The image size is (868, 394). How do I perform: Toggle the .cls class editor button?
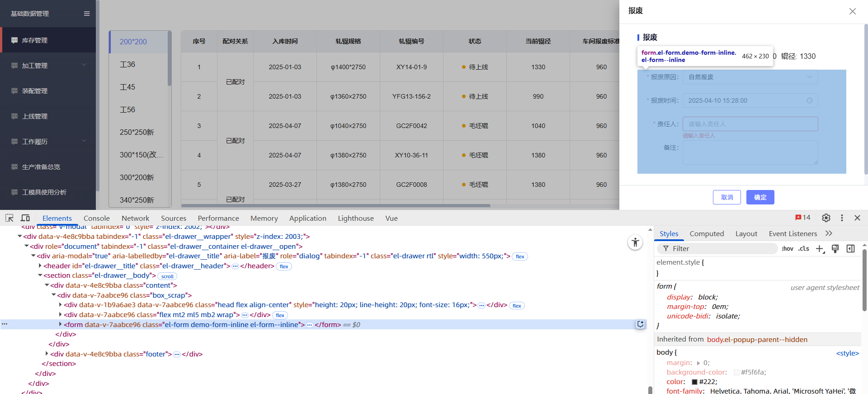pyautogui.click(x=804, y=248)
